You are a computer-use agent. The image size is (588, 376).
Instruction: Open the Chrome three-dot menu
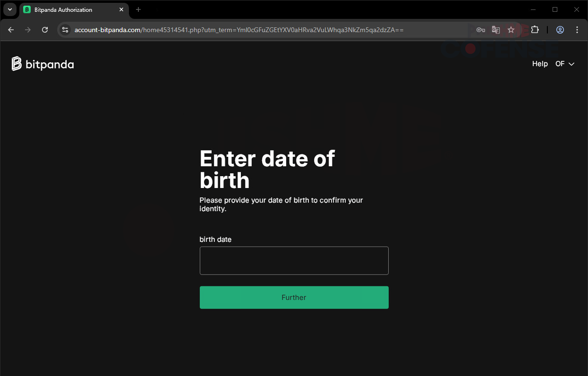coord(577,30)
